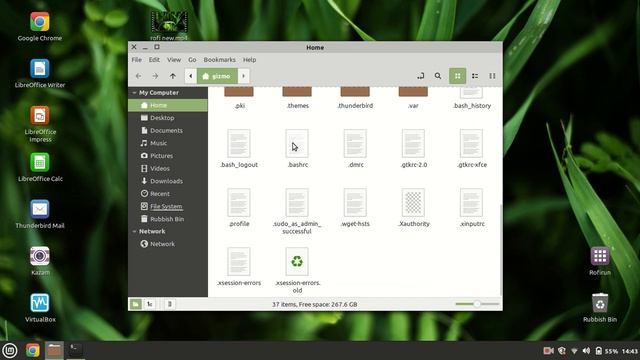Click the volume icon in system tray
640x360 pixels.
pyautogui.click(x=586, y=351)
